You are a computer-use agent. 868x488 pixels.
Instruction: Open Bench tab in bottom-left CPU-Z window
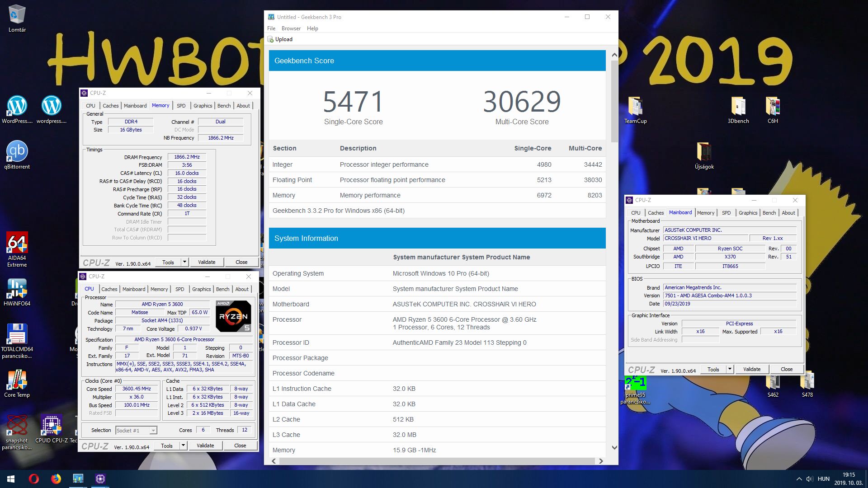[222, 289]
